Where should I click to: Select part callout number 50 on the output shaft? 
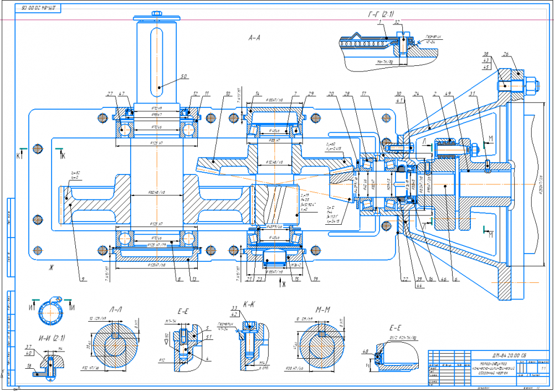tap(184, 76)
